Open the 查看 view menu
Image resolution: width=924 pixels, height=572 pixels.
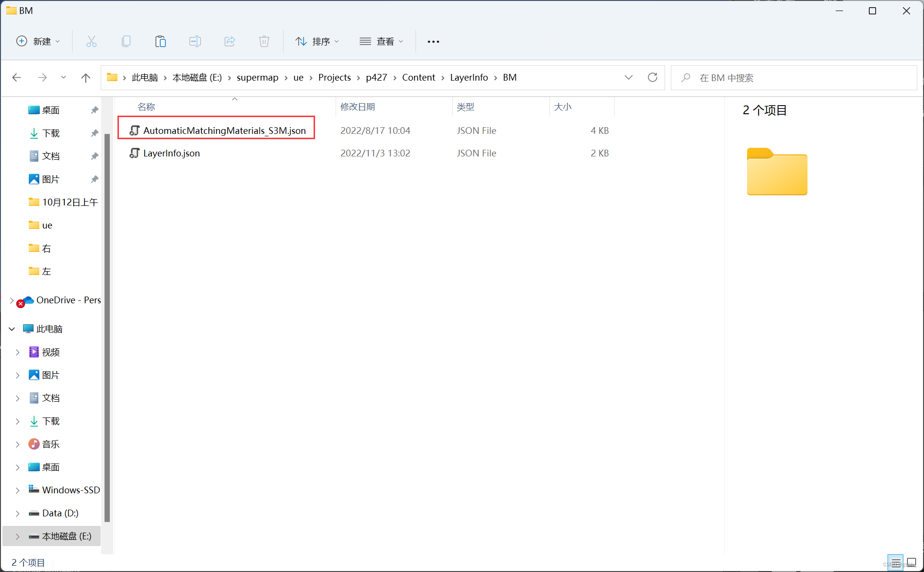tap(381, 41)
